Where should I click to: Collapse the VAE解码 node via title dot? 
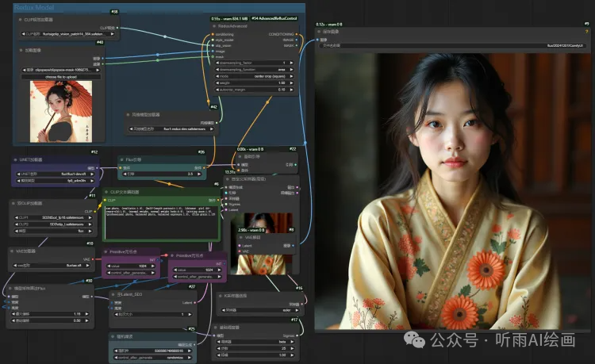pyautogui.click(x=241, y=238)
